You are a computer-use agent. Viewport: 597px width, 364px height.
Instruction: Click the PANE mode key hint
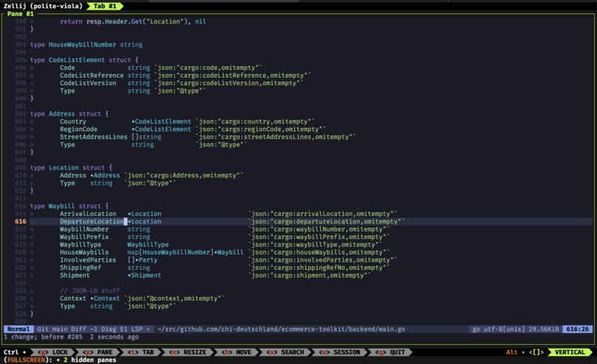(98, 352)
